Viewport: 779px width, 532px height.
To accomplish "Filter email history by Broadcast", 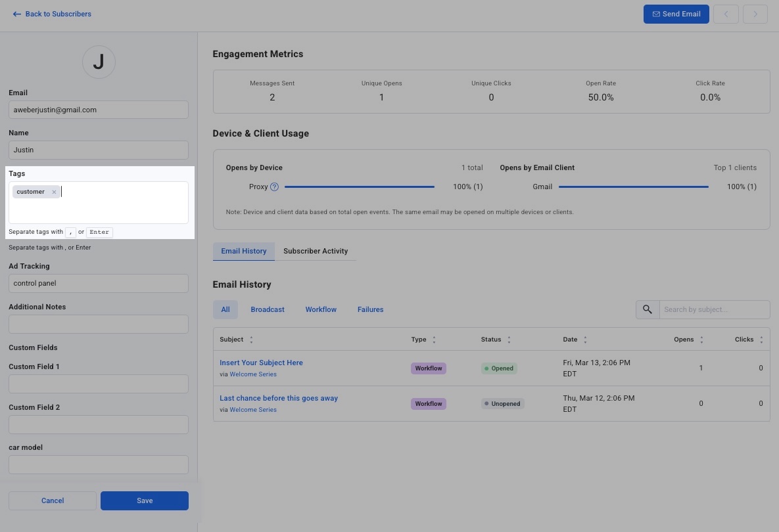I will pyautogui.click(x=268, y=309).
